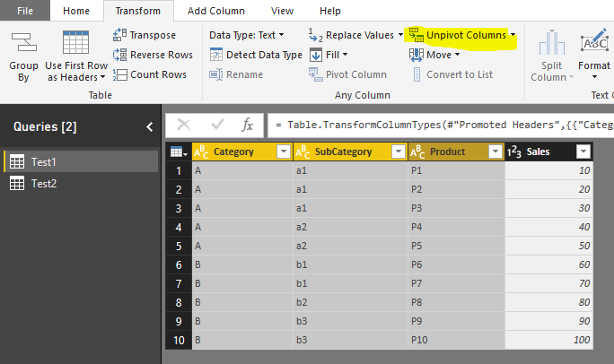Open the SubCategory column filter dropdown
Viewport: 614px width, 364px height.
coord(399,151)
